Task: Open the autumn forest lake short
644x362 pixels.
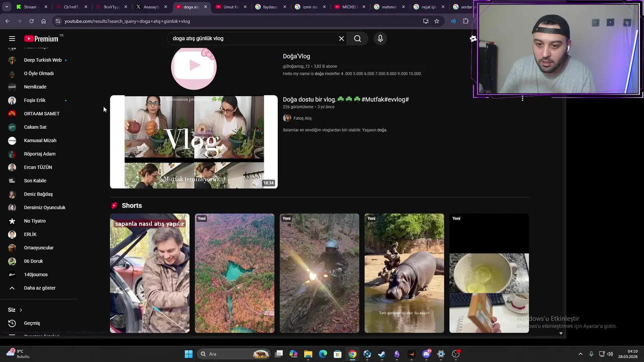Action: tap(234, 273)
